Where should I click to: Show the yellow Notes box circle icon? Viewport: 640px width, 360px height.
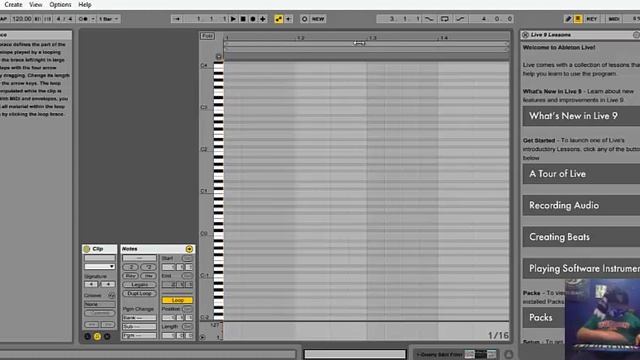(x=97, y=337)
